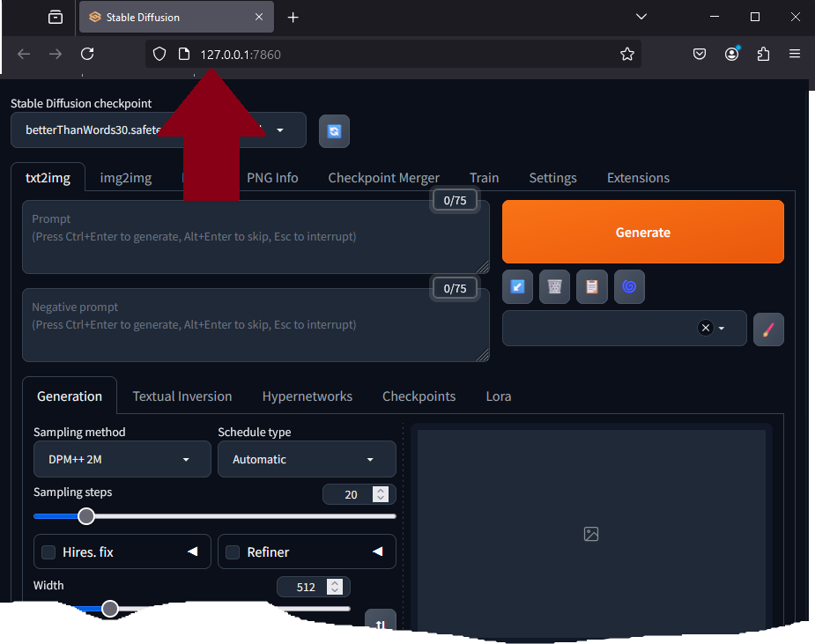
Task: Switch to the Textual Inversion sub-tab
Action: click(182, 396)
